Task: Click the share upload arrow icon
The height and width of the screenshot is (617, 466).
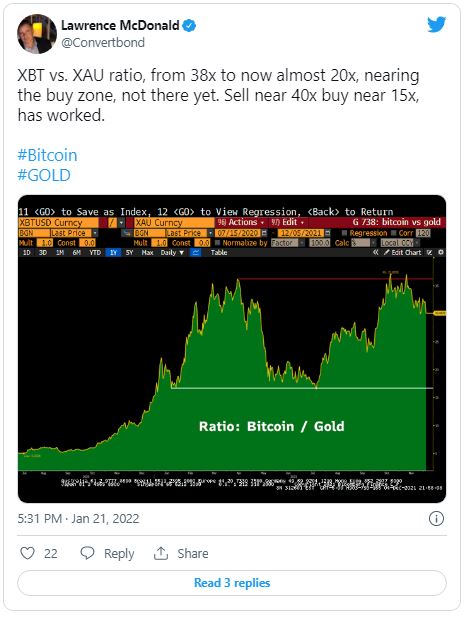Action: coord(161,553)
